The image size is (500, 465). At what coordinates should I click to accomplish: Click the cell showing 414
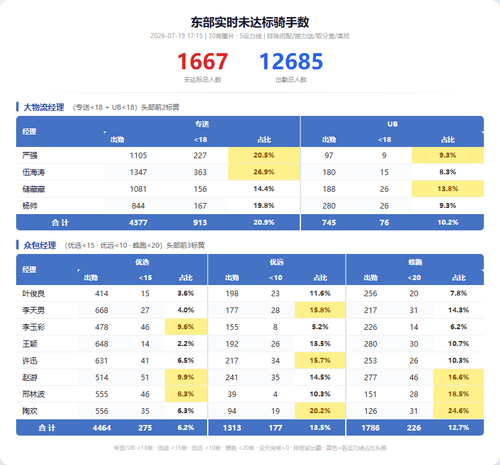101,294
